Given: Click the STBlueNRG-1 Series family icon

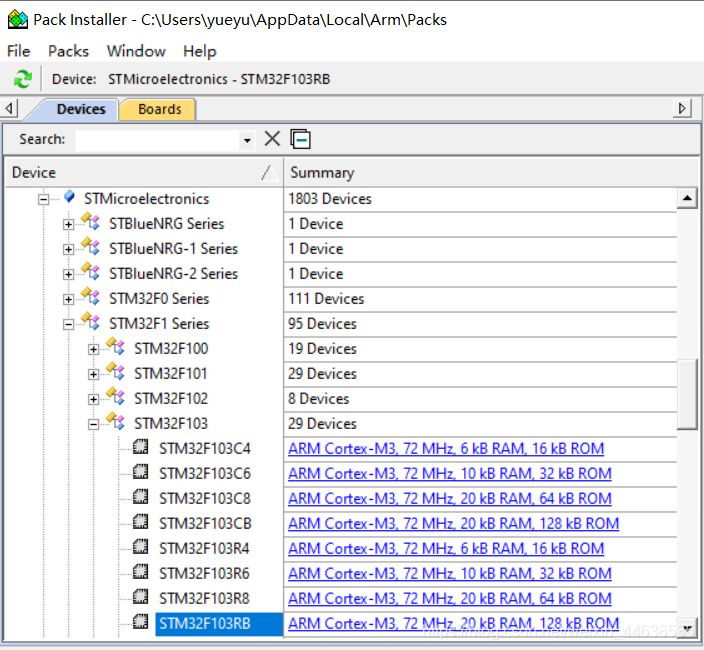Looking at the screenshot, I should tap(91, 247).
